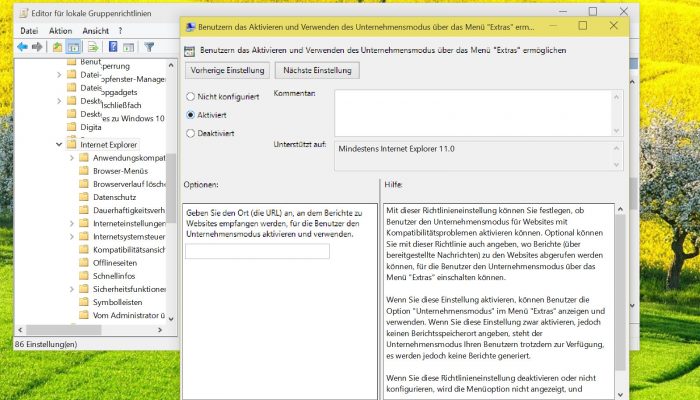Expand the Internetsystemsteuer tree node
700x400 pixels.
71,237
